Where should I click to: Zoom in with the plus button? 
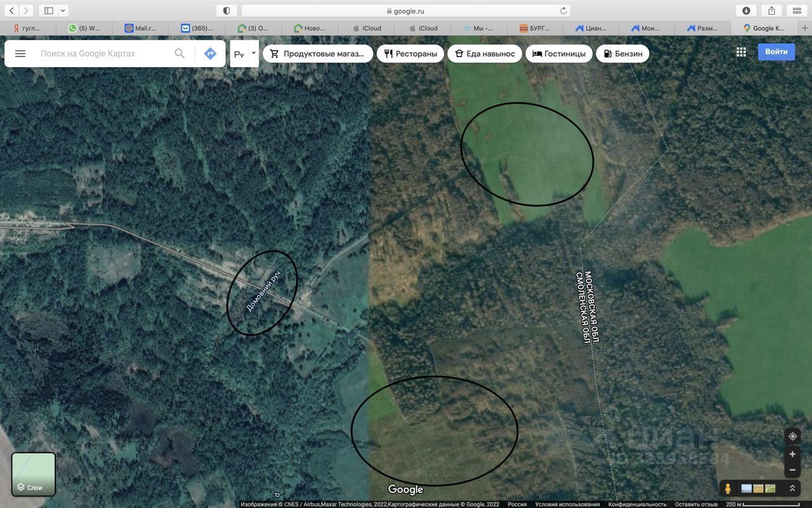pos(792,454)
